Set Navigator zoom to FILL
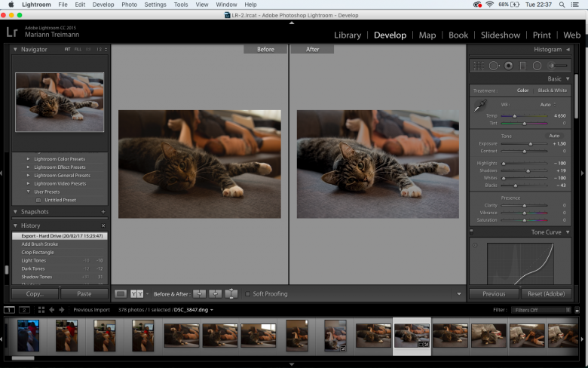 tap(78, 49)
